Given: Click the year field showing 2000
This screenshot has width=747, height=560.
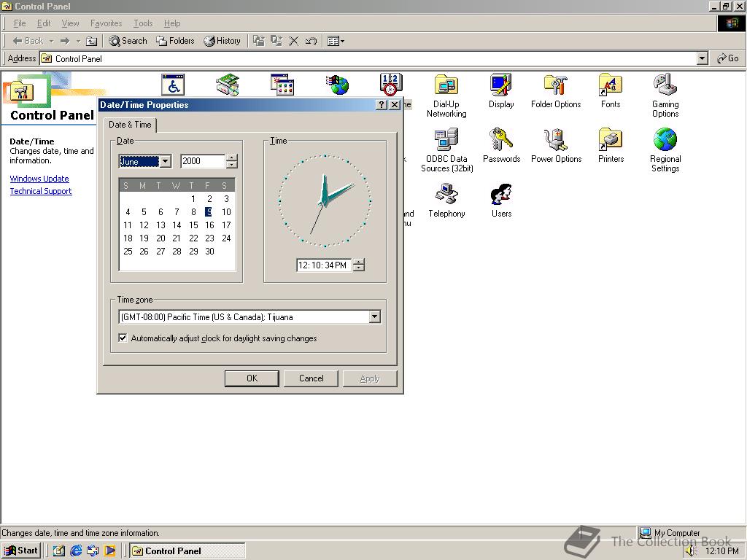Looking at the screenshot, I should click(x=203, y=161).
